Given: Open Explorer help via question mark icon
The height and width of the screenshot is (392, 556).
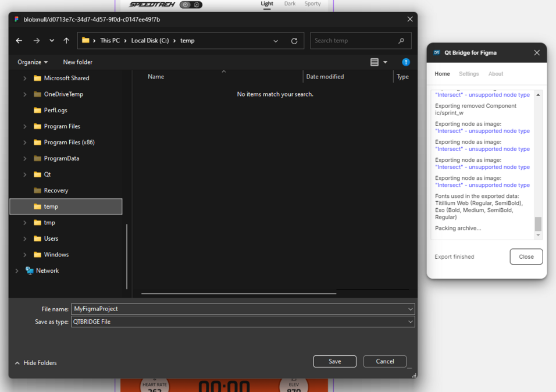Looking at the screenshot, I should click(406, 62).
